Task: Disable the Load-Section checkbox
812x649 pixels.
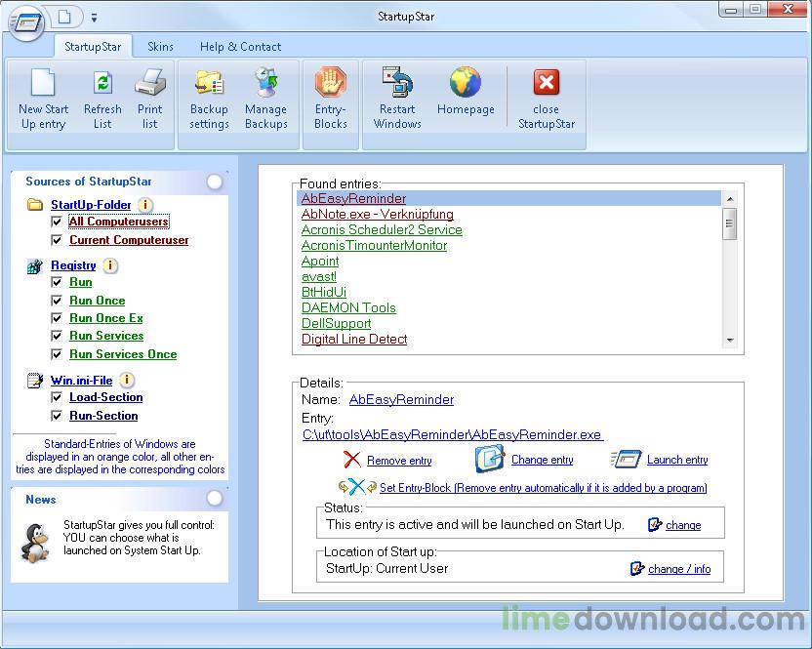Action: tap(57, 397)
